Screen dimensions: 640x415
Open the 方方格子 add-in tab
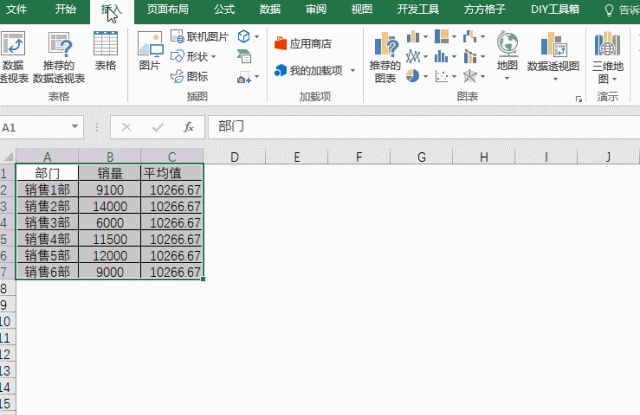point(484,9)
